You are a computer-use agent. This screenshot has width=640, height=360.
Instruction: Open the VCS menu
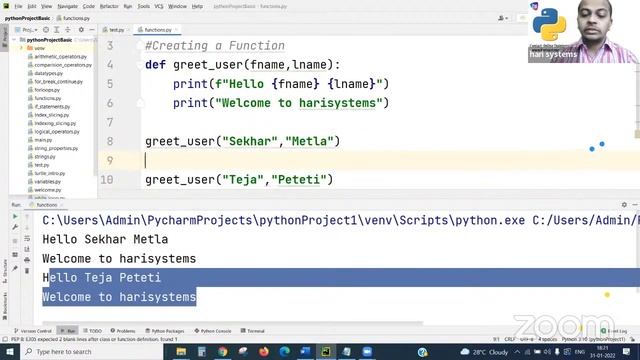158,6
